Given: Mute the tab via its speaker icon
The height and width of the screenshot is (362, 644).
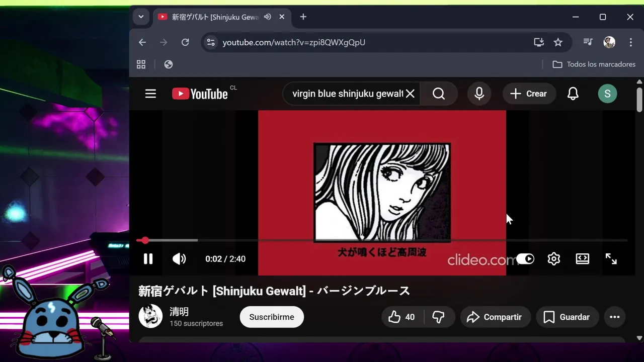Looking at the screenshot, I should click(x=268, y=17).
